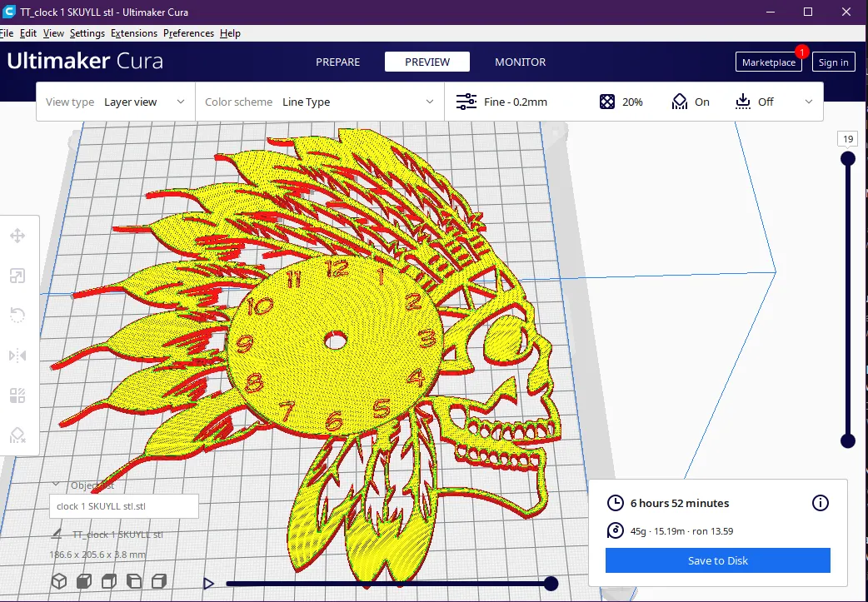
Task: Open the View type Layer view dropdown
Action: (x=116, y=102)
